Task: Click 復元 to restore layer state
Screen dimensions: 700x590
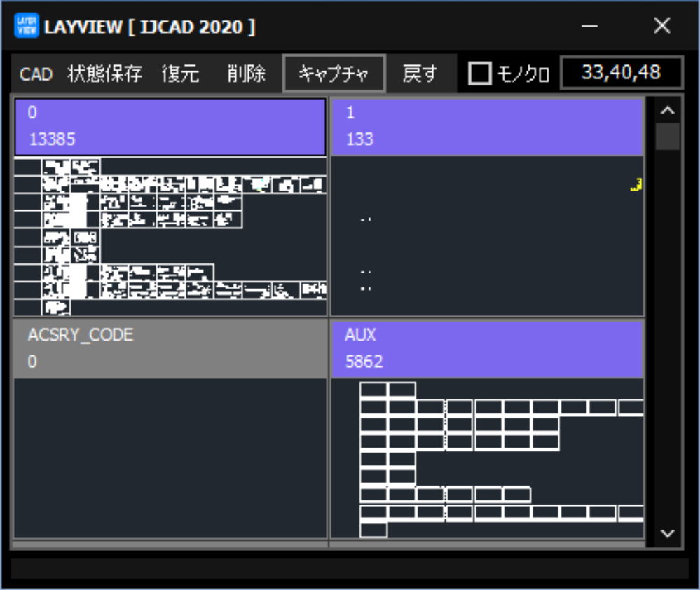Action: 180,74
